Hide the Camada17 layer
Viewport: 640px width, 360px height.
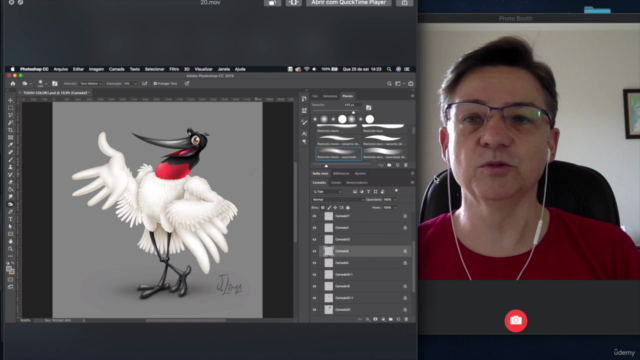(x=314, y=216)
